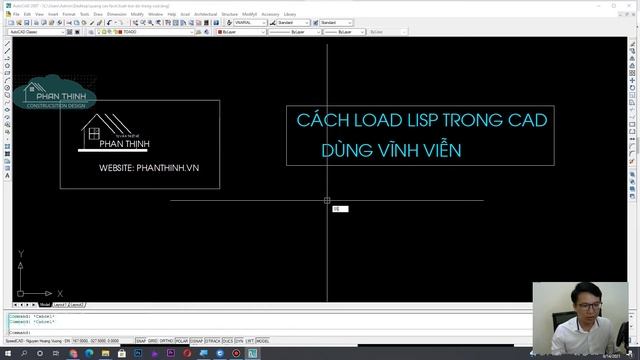Open QuickCalc calculator icon
This screenshot has width=640, height=360.
click(207, 23)
